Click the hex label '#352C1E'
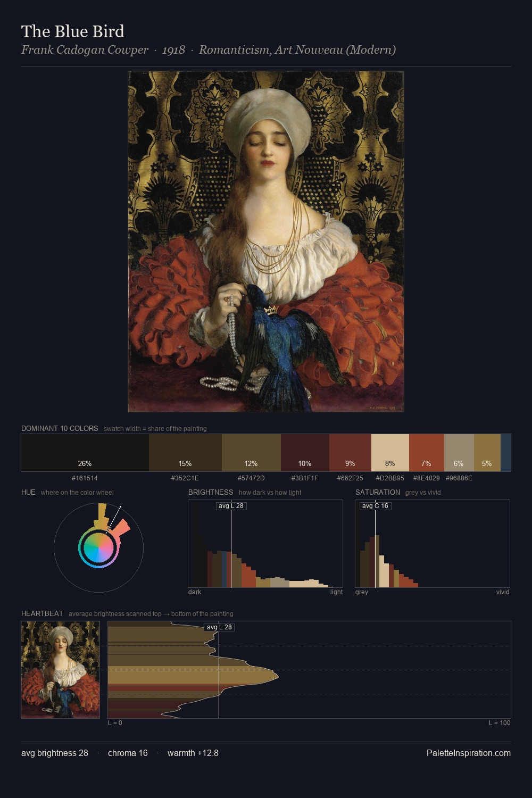This screenshot has height=798, width=532. coord(185,478)
